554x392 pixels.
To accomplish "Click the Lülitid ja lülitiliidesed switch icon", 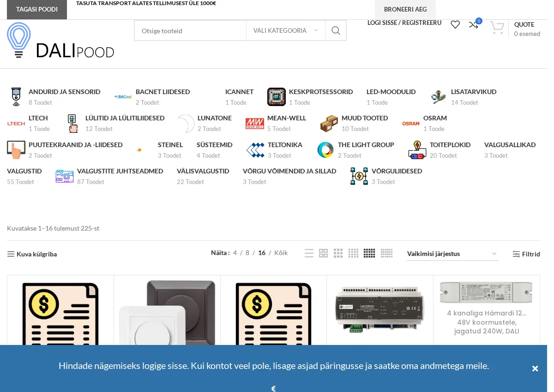I will [72, 124].
